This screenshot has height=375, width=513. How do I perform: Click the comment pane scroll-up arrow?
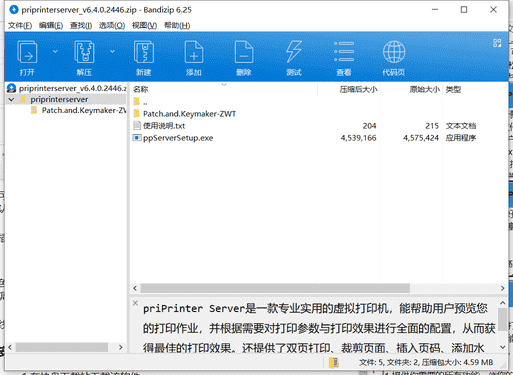click(x=503, y=303)
